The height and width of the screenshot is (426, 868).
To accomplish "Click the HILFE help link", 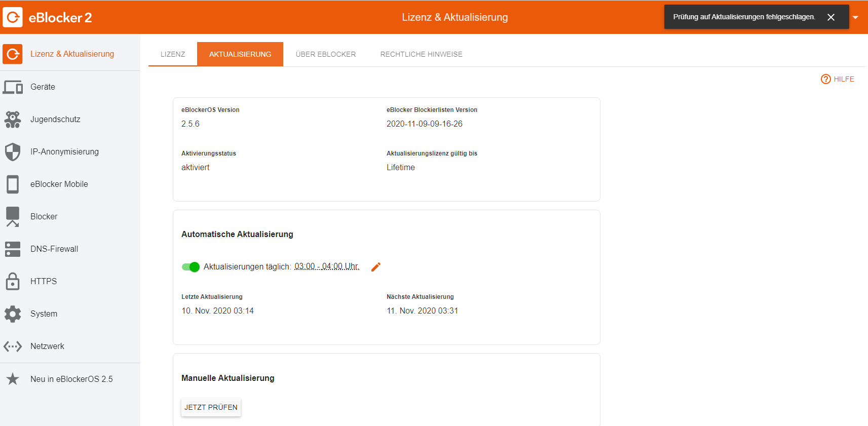I will pyautogui.click(x=838, y=79).
